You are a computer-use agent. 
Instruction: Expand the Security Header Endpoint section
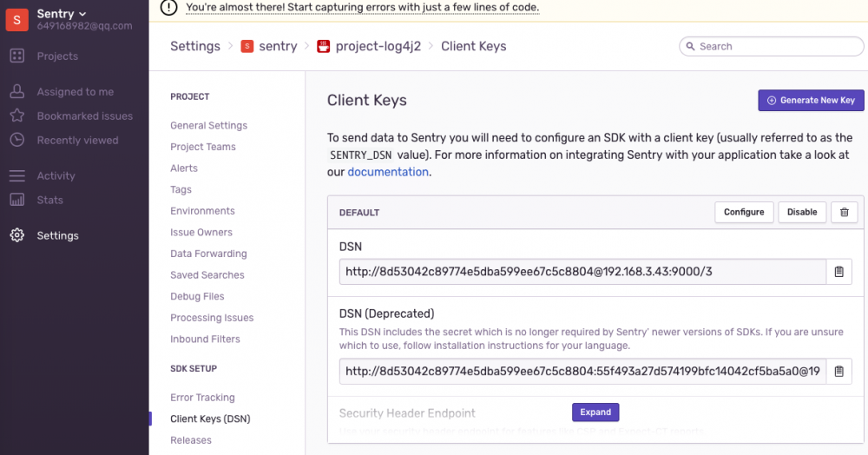pyautogui.click(x=595, y=412)
